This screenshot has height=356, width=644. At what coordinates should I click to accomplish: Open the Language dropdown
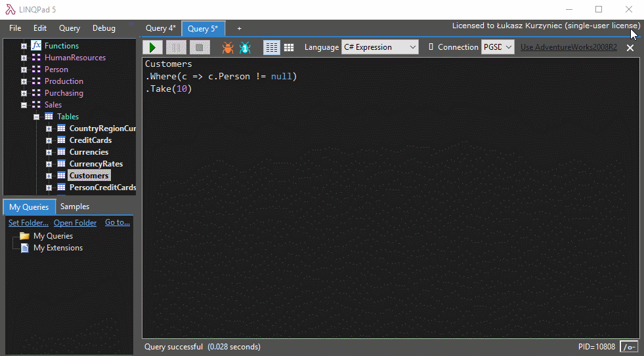pyautogui.click(x=380, y=47)
